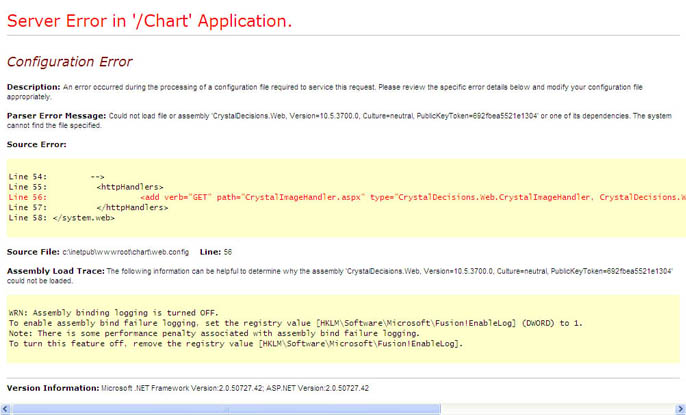Click the 'Configuration Error' subheading
Image resolution: width=686 pixels, height=415 pixels.
point(70,62)
